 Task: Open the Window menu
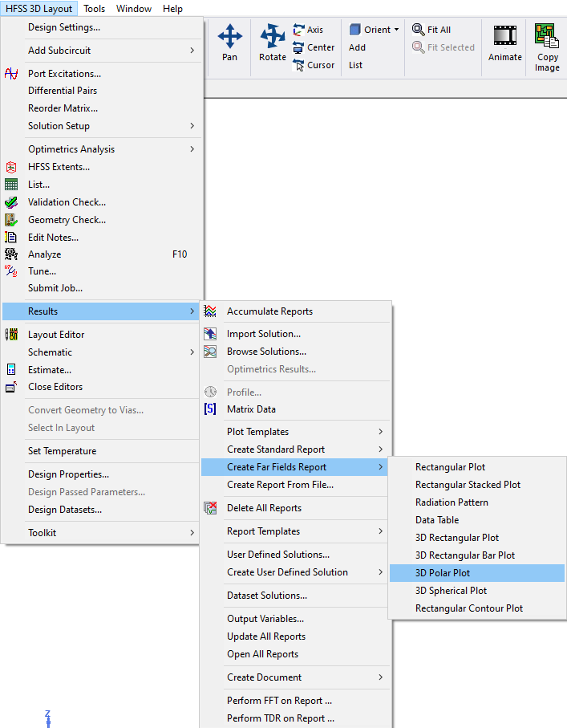point(134,8)
